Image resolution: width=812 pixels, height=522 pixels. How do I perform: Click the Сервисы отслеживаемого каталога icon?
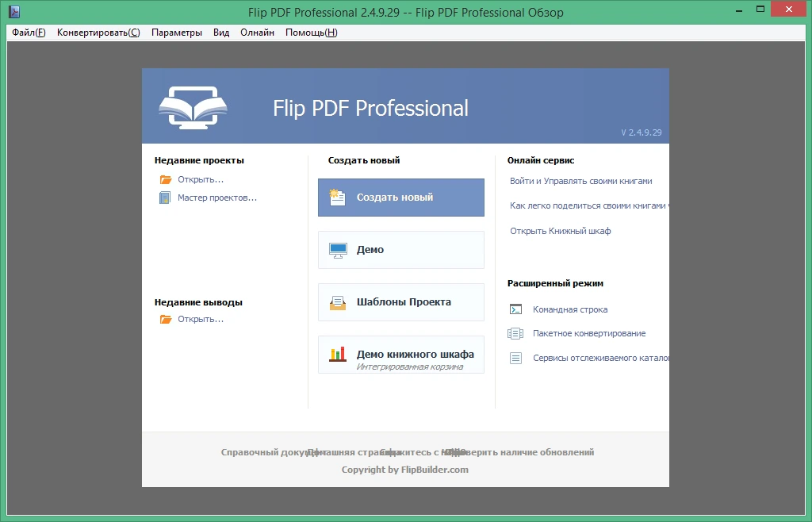(x=515, y=358)
